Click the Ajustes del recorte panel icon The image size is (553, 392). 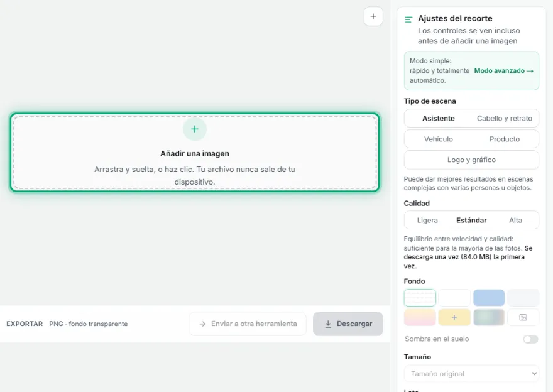pyautogui.click(x=408, y=19)
